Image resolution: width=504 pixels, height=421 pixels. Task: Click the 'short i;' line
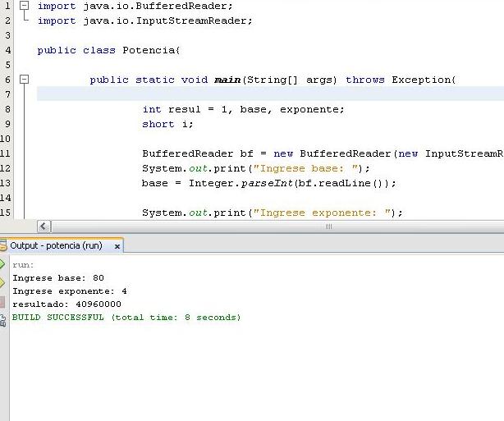(167, 125)
